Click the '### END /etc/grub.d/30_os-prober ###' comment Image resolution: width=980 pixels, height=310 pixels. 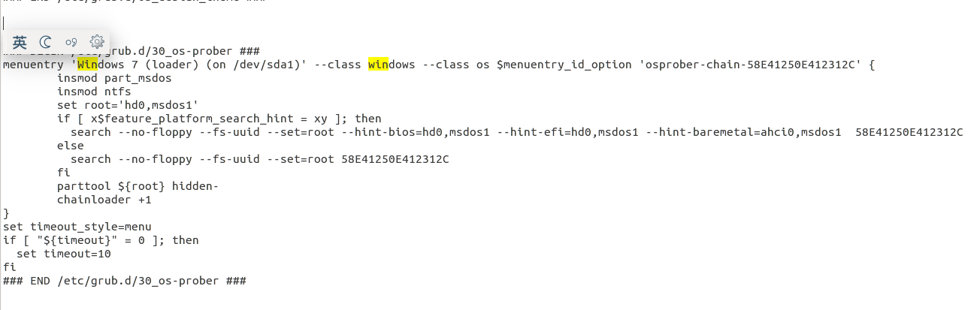pos(124,281)
